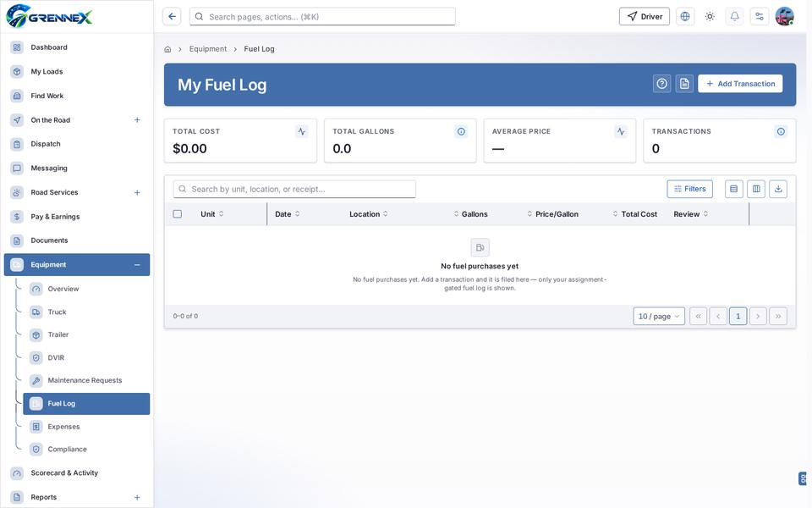Click the document icon beside Add Transaction
Screen dimensions: 812x508
[x=684, y=84]
